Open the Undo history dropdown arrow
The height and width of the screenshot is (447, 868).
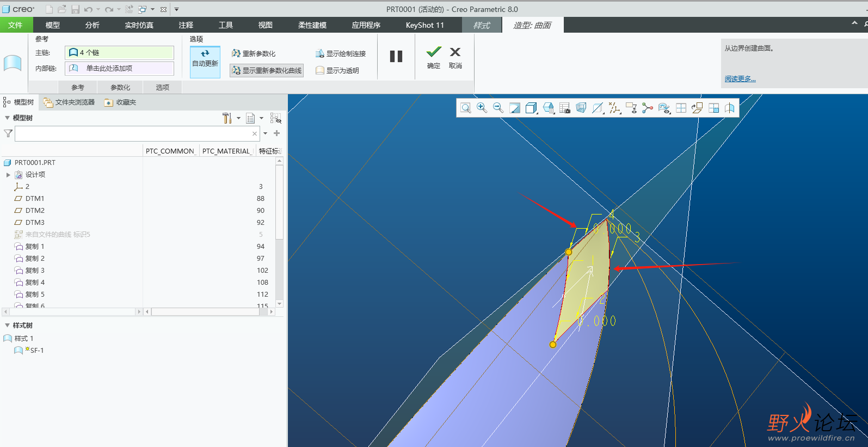[98, 9]
